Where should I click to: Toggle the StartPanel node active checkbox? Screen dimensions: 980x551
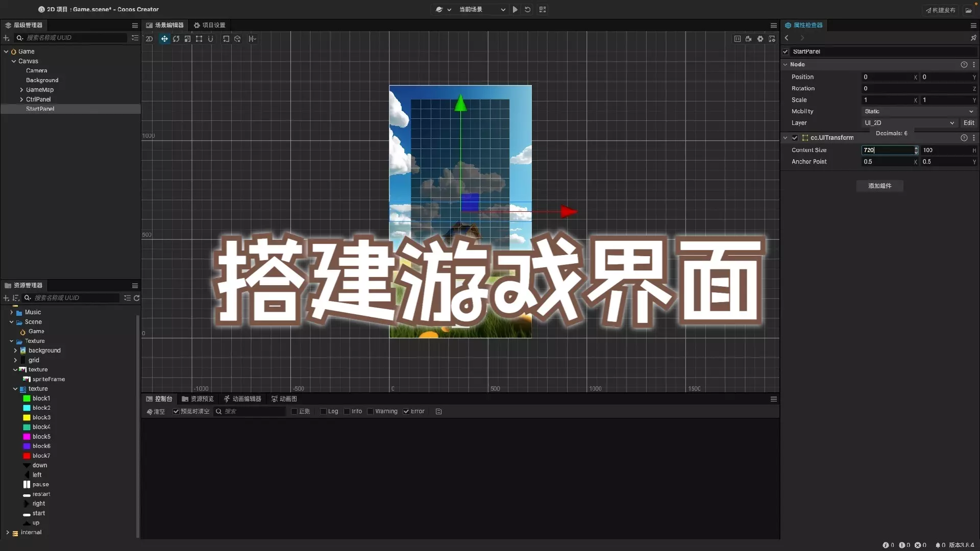tap(786, 52)
